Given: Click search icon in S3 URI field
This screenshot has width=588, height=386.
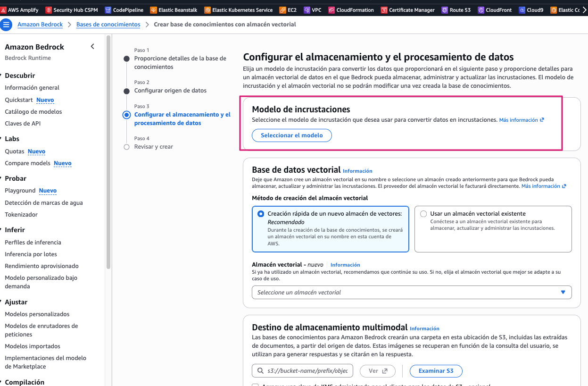Looking at the screenshot, I should pyautogui.click(x=260, y=371).
